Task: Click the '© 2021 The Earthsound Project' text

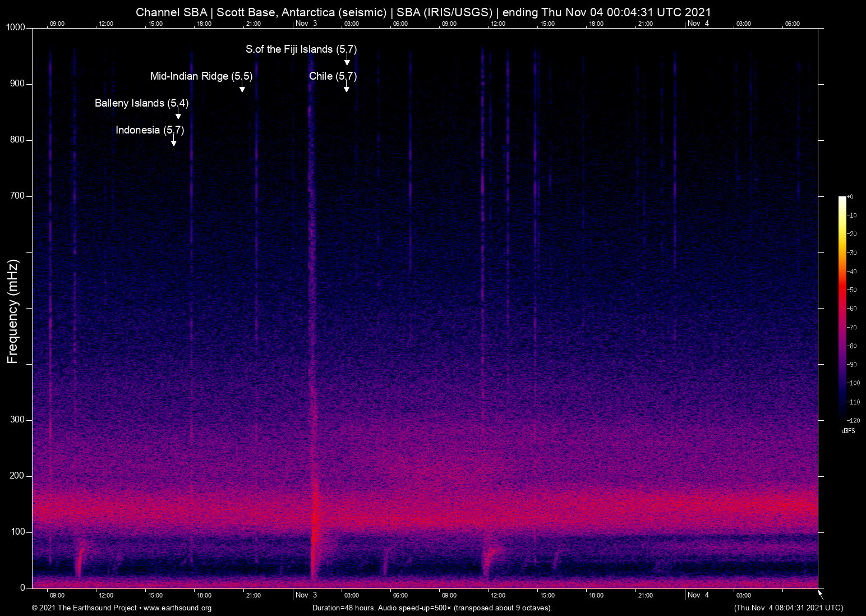Action: click(84, 608)
